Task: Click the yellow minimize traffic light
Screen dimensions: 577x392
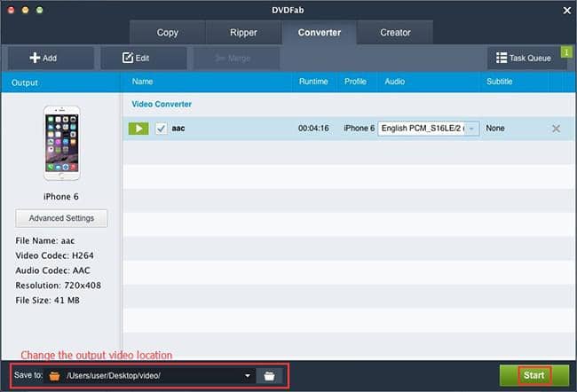Action: 26,11
